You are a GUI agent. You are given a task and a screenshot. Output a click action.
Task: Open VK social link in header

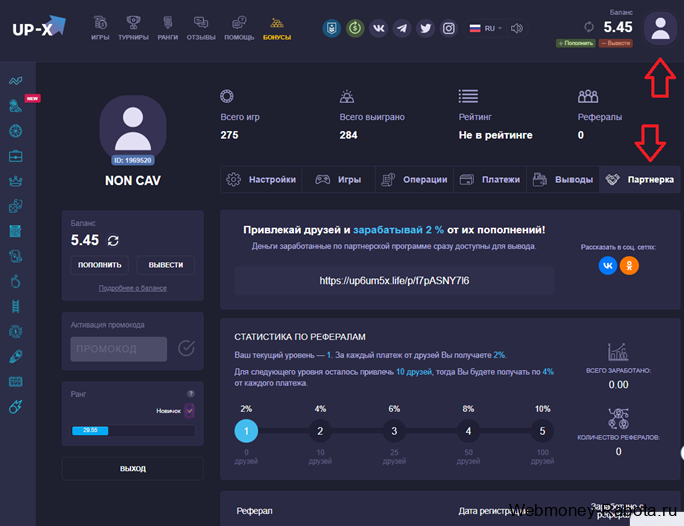tap(379, 28)
